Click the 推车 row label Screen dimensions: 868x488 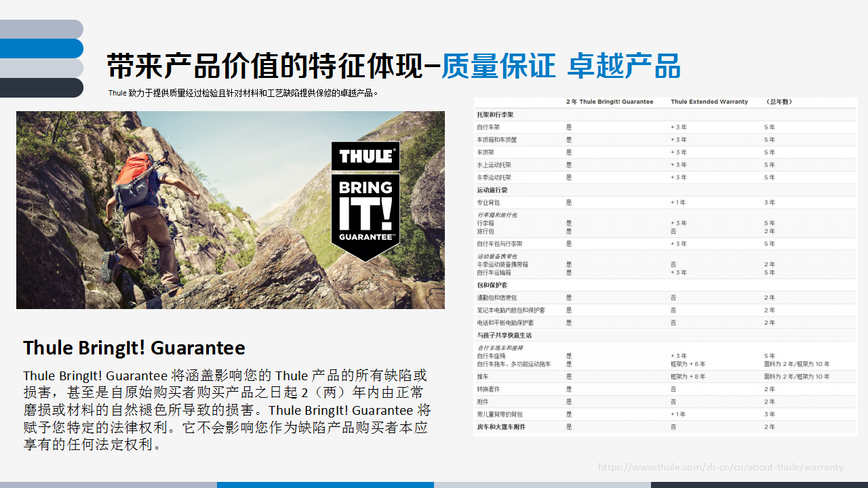(x=483, y=377)
